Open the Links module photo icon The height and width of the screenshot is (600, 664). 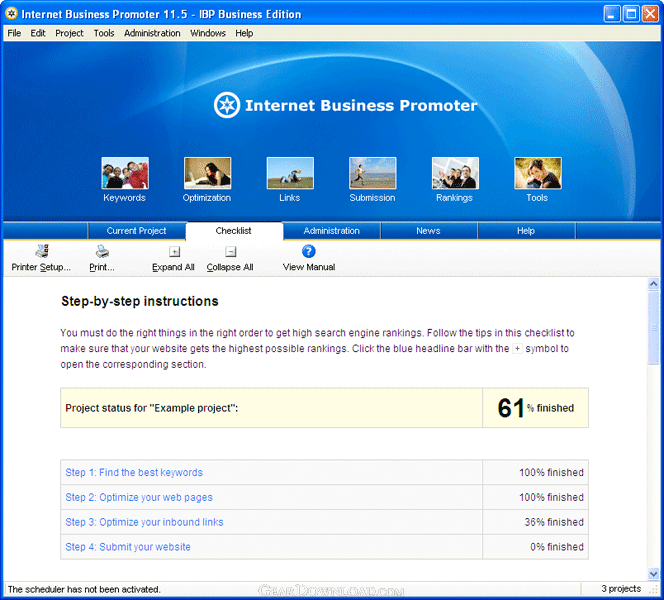point(290,173)
